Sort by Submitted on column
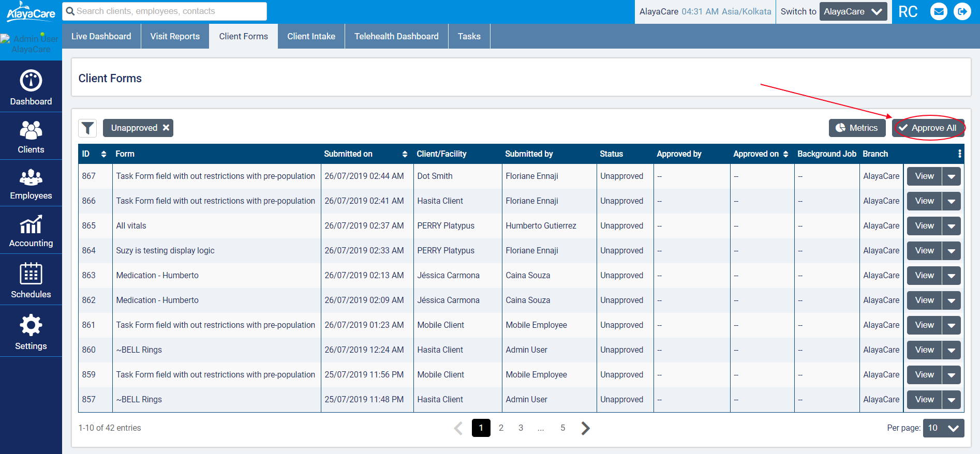The image size is (980, 454). (405, 154)
